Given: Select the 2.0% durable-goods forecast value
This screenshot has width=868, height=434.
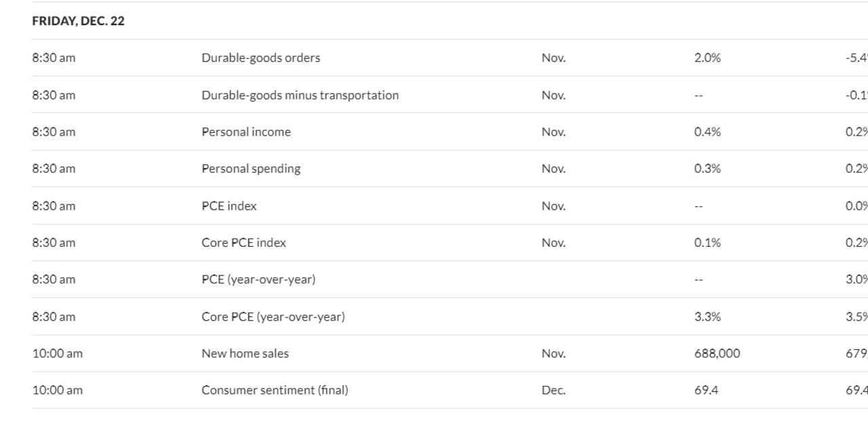Looking at the screenshot, I should (x=707, y=58).
